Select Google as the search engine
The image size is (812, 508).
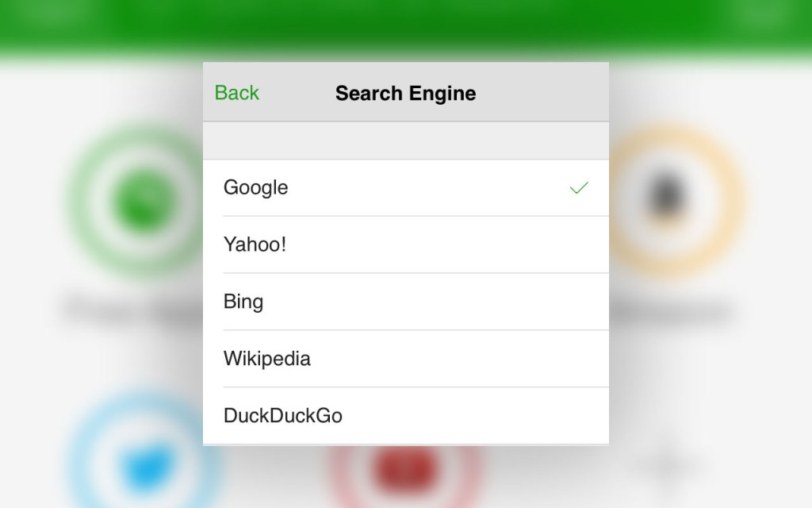(x=405, y=187)
